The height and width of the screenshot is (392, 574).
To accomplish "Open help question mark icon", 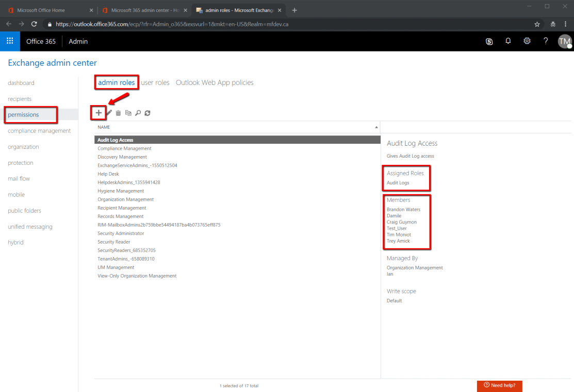I will pyautogui.click(x=546, y=41).
